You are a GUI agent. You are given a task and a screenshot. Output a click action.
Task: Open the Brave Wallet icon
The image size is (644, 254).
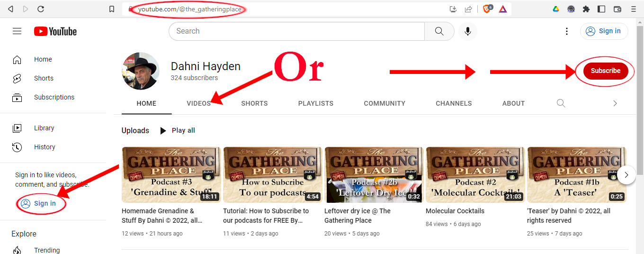[x=617, y=9]
